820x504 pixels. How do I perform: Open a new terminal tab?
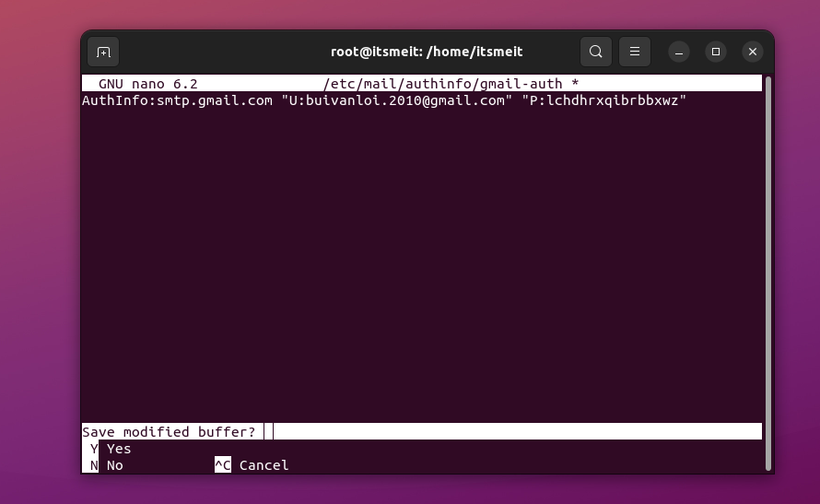pyautogui.click(x=103, y=52)
